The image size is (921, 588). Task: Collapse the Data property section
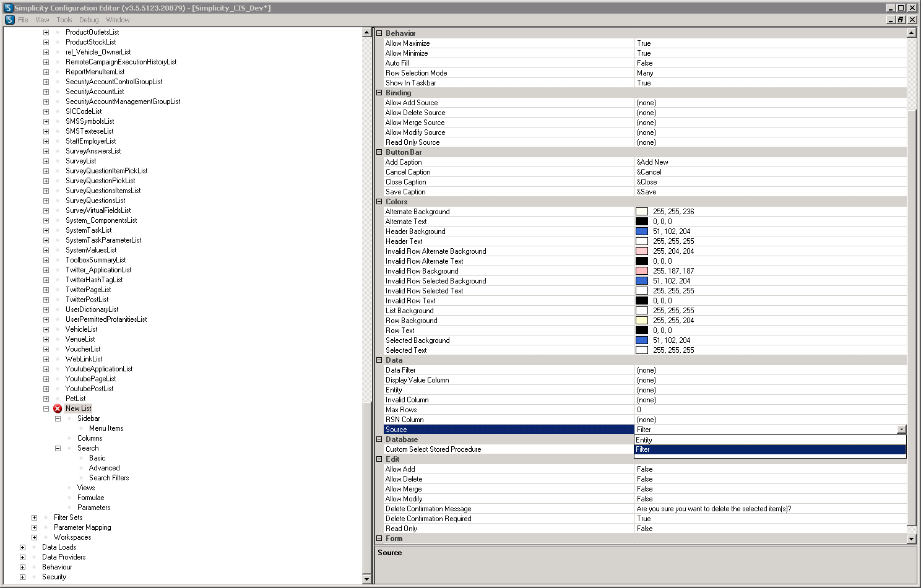[379, 360]
